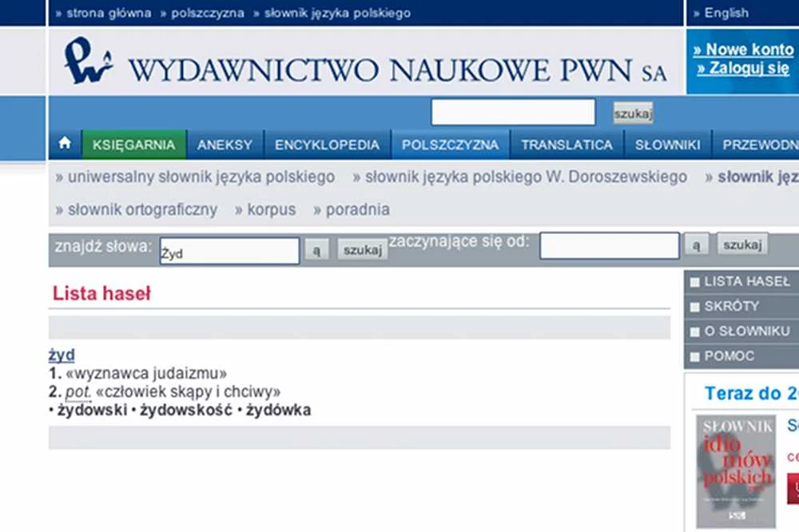Open the TRANSLATICA tab
799x532 pixels.
click(566, 145)
